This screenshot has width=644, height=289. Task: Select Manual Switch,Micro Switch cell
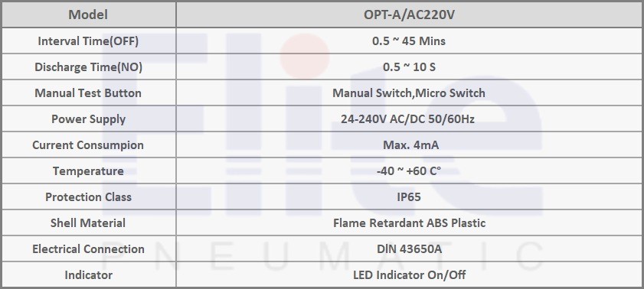click(409, 93)
